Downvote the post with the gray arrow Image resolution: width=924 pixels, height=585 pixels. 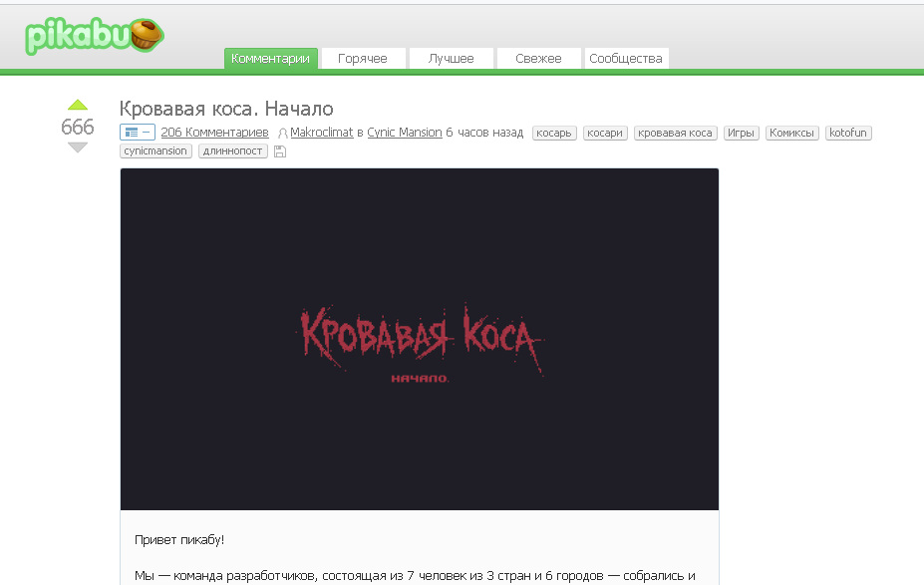78,147
